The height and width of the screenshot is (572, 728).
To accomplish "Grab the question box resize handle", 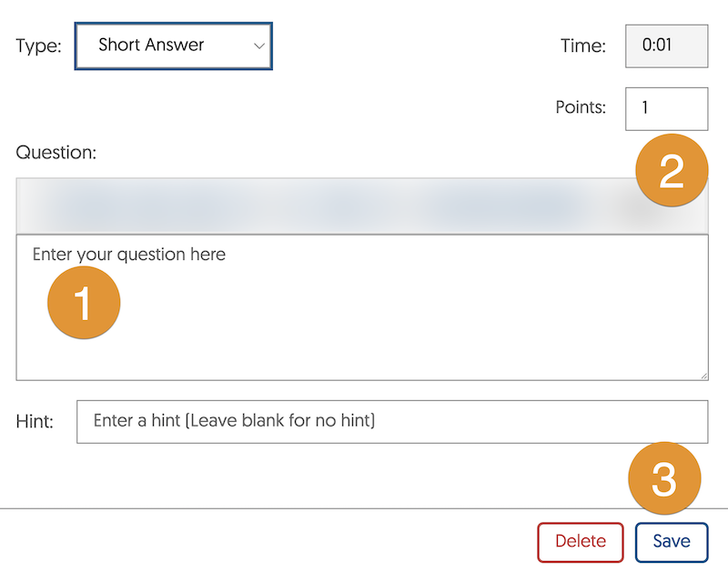I will tap(703, 375).
